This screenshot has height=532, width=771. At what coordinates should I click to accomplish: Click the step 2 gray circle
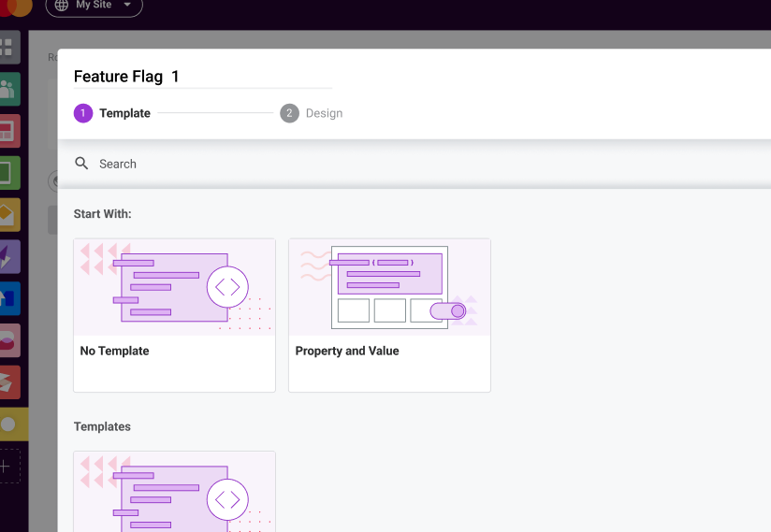coord(290,113)
